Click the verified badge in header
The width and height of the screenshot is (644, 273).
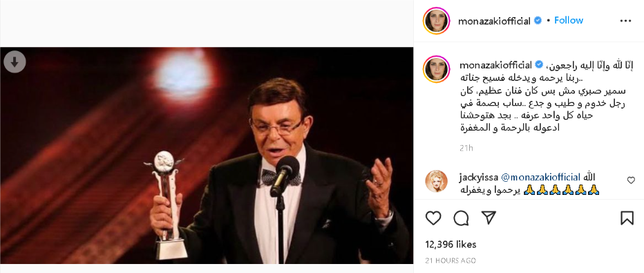coord(538,21)
